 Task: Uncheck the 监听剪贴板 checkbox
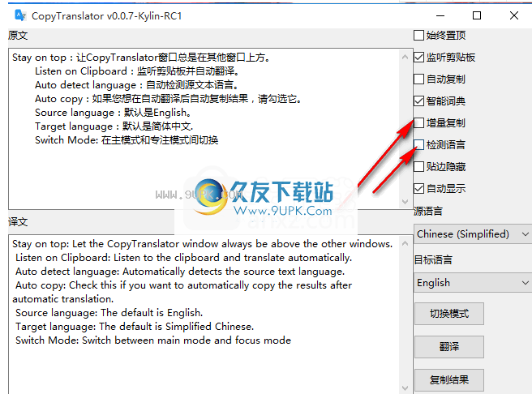[419, 58]
